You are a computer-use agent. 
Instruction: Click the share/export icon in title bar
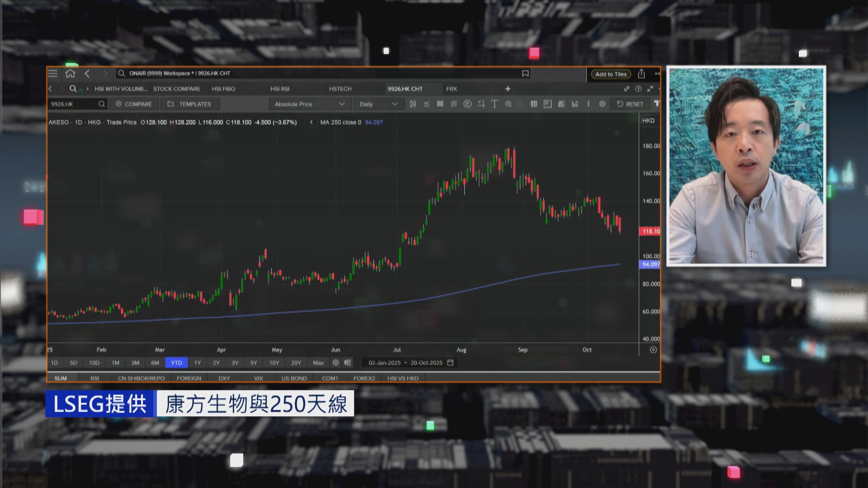(642, 73)
